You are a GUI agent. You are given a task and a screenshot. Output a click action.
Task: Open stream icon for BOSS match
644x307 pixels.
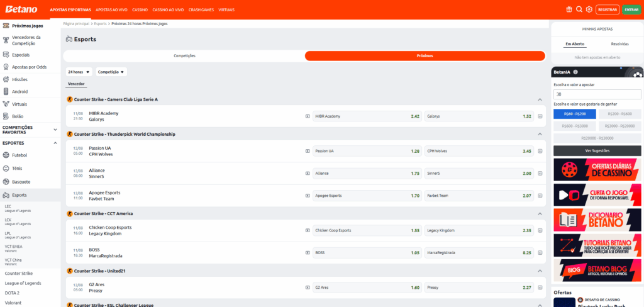(x=308, y=253)
